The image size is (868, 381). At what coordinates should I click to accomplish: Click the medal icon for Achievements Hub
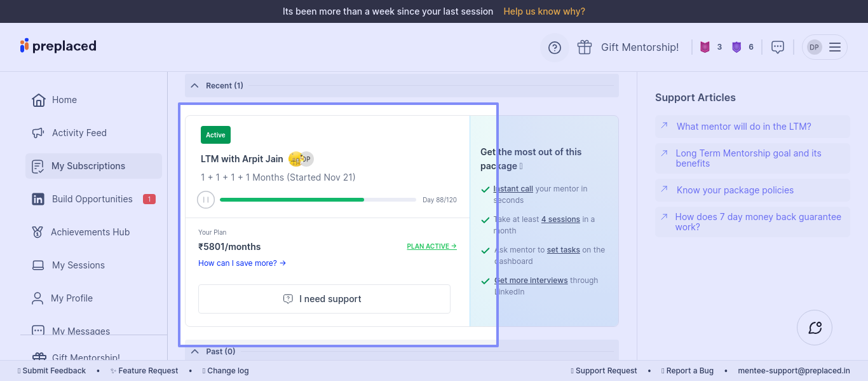(37, 232)
